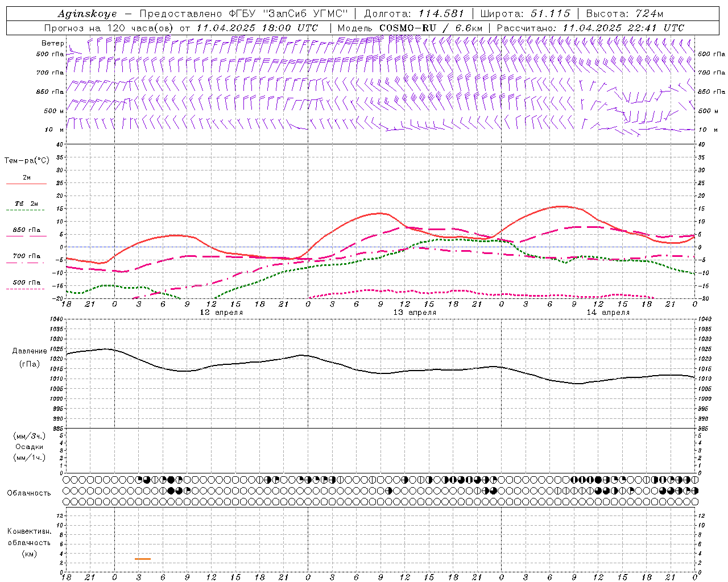This screenshot has width=728, height=582.
Task: Click the date label 14 апреля
Action: coord(608,313)
